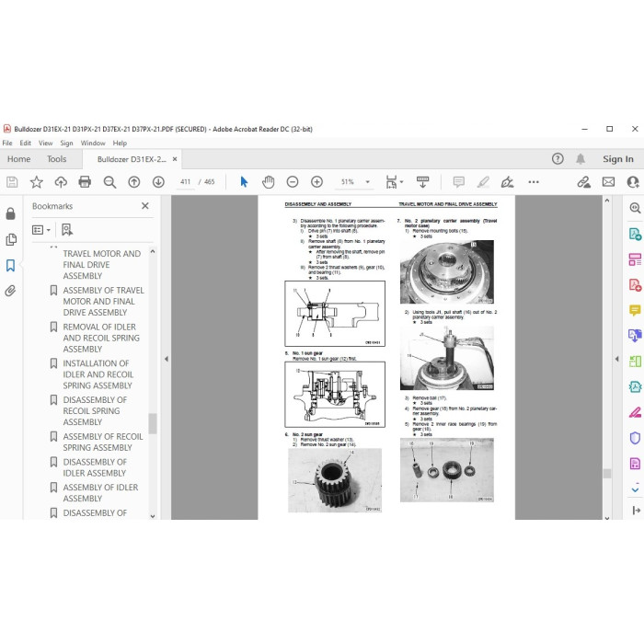Open the search-zoom tool in right pane
This screenshot has height=644, width=644.
pos(635,208)
